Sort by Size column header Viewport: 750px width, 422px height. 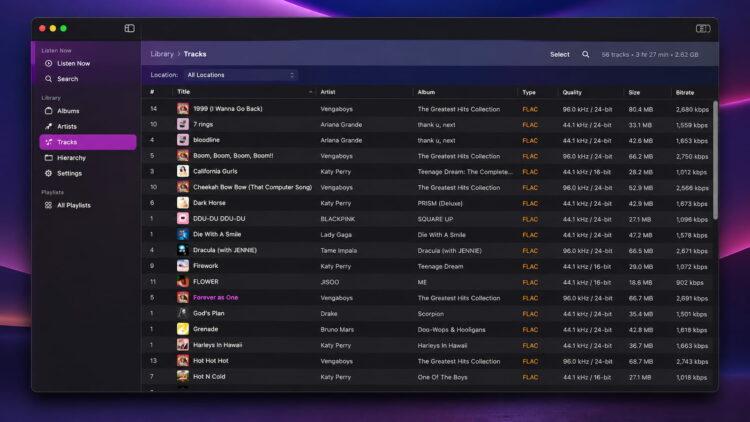[x=634, y=92]
